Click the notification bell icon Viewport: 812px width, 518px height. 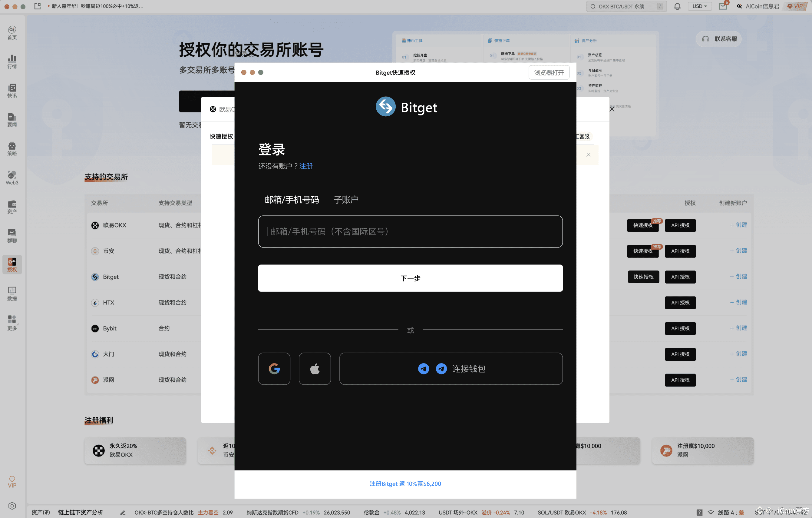click(x=677, y=6)
